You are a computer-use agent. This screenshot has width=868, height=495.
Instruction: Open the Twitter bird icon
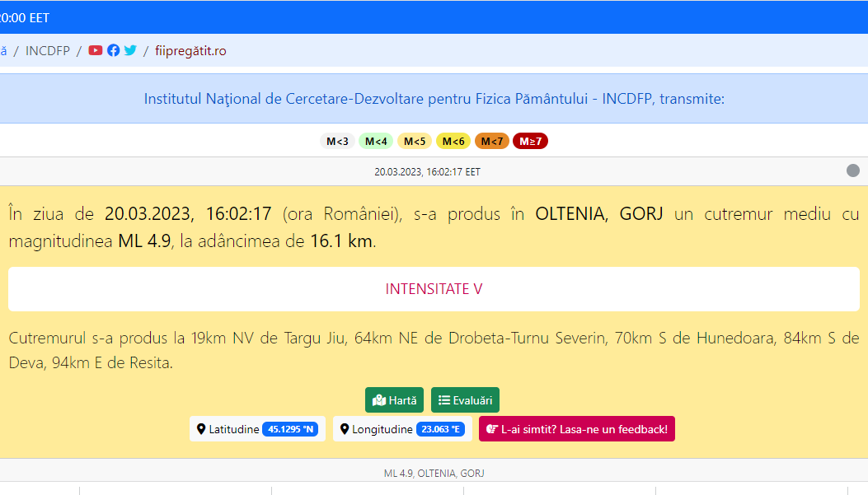pyautogui.click(x=130, y=50)
